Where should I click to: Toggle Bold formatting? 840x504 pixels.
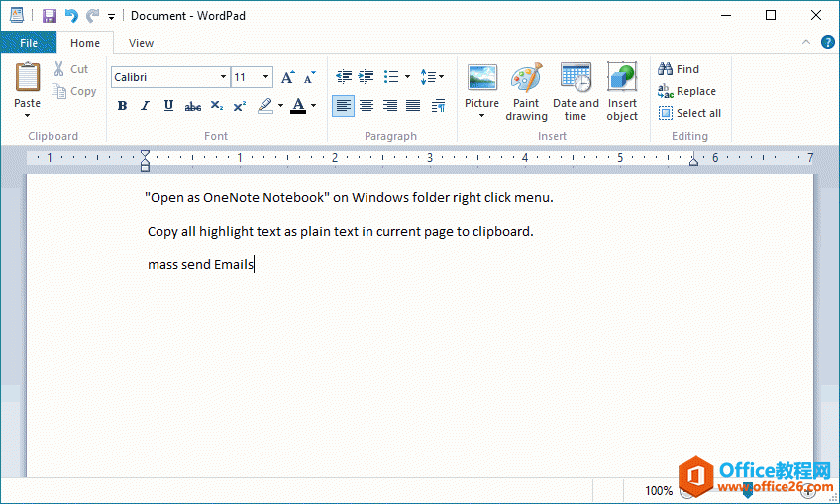122,106
